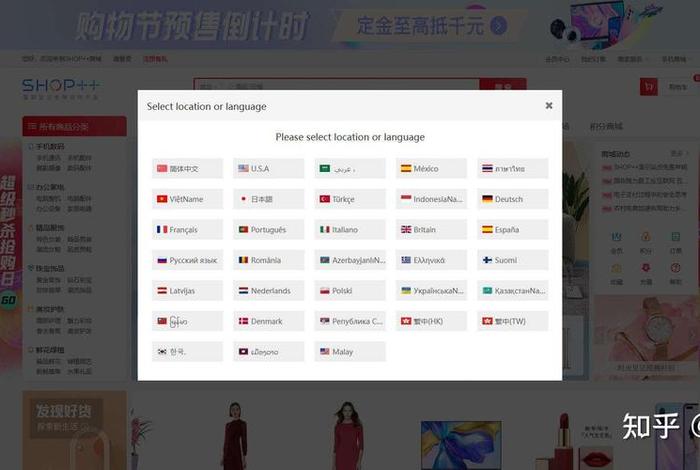Choose the Република С... option
The width and height of the screenshot is (700, 470).
click(x=350, y=321)
